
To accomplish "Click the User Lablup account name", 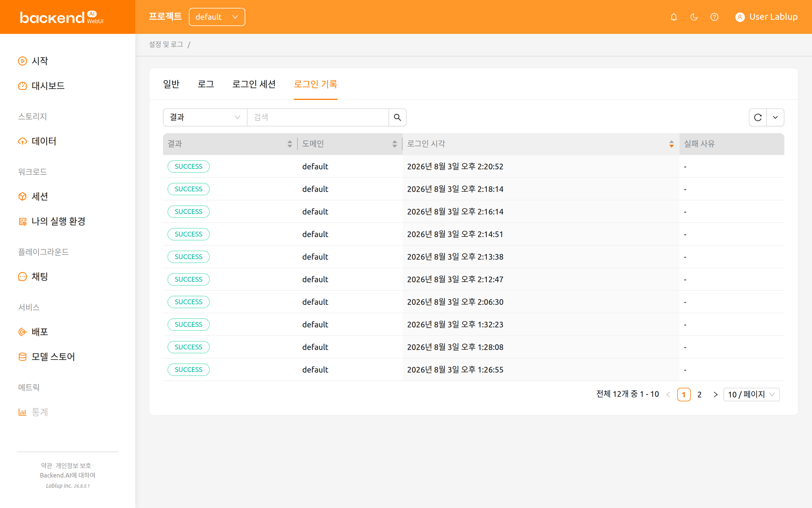I will (x=773, y=17).
